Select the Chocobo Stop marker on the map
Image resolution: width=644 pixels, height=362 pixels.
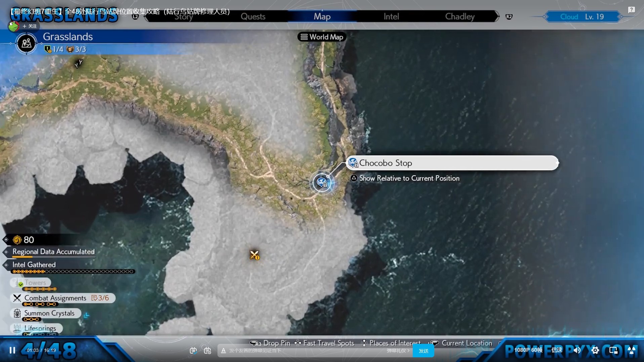(x=322, y=183)
